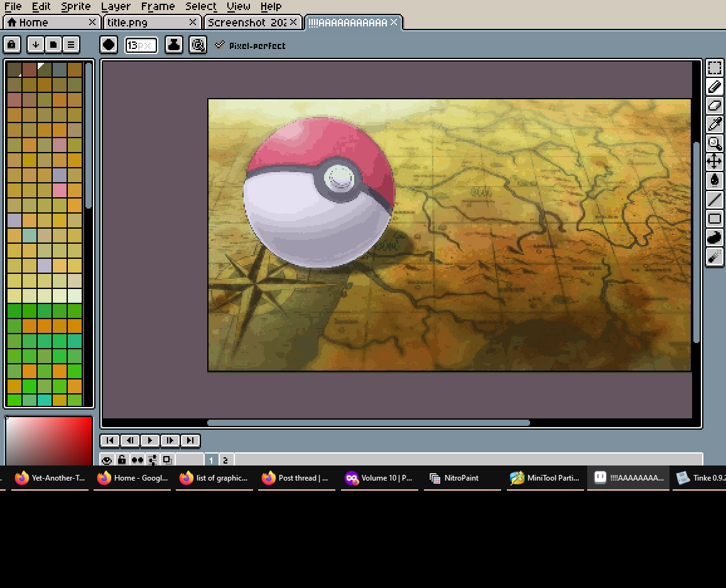The height and width of the screenshot is (588, 726).
Task: Click inside the red color picker gradient
Action: click(48, 441)
